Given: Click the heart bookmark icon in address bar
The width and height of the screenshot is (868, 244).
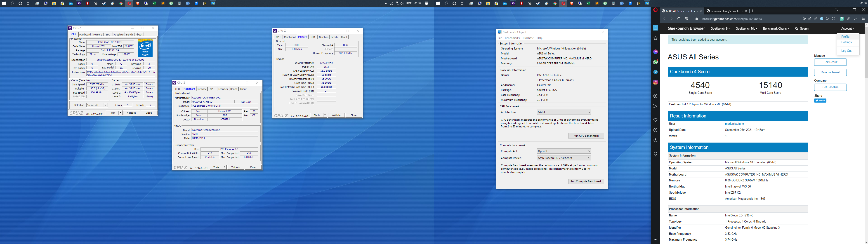Looking at the screenshot, I should click(833, 19).
